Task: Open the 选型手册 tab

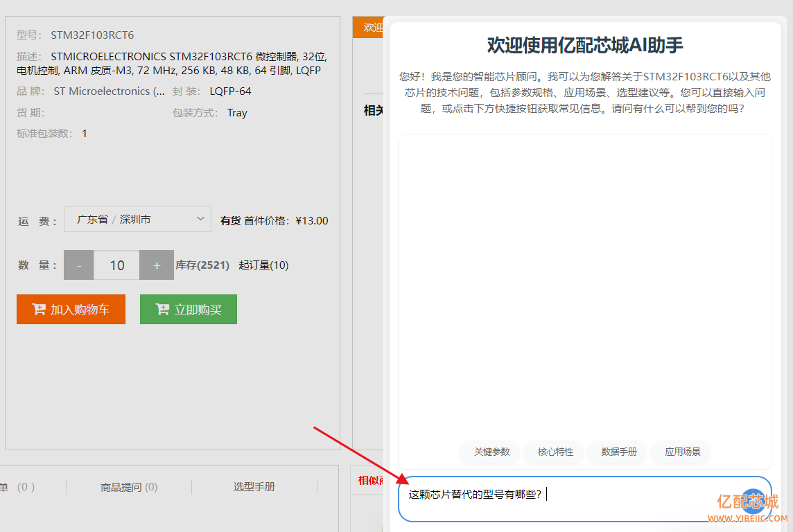Action: point(254,487)
